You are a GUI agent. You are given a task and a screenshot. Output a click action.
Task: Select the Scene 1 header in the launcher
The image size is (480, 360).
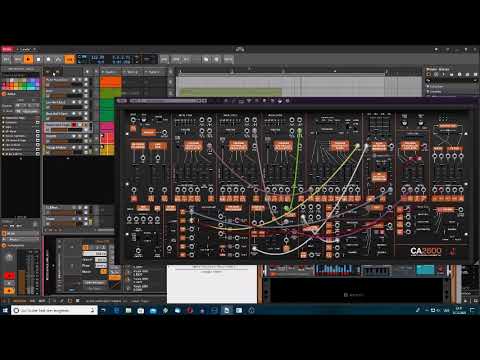111,72
